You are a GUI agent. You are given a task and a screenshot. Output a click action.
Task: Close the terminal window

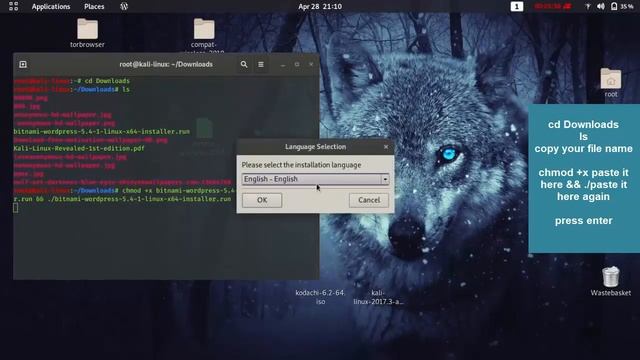[311, 64]
